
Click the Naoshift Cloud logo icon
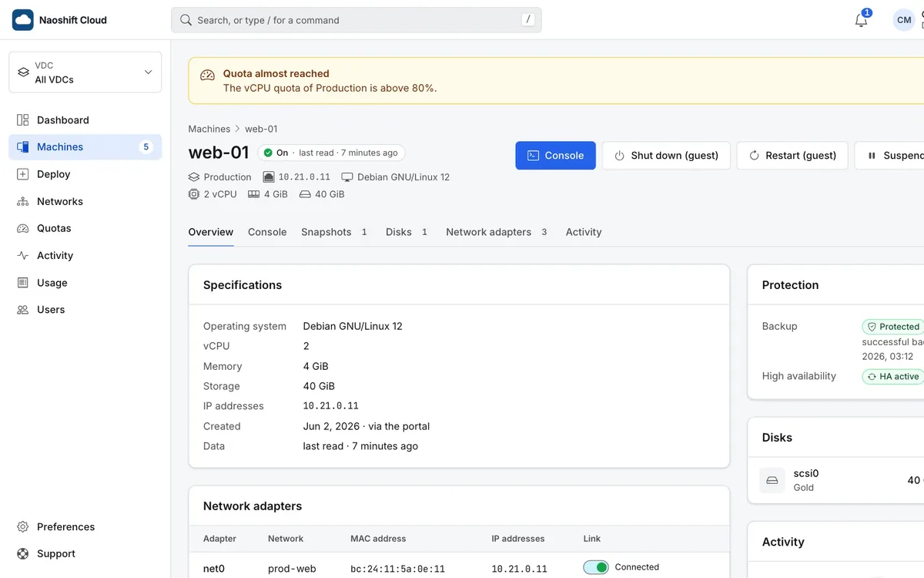(x=23, y=20)
